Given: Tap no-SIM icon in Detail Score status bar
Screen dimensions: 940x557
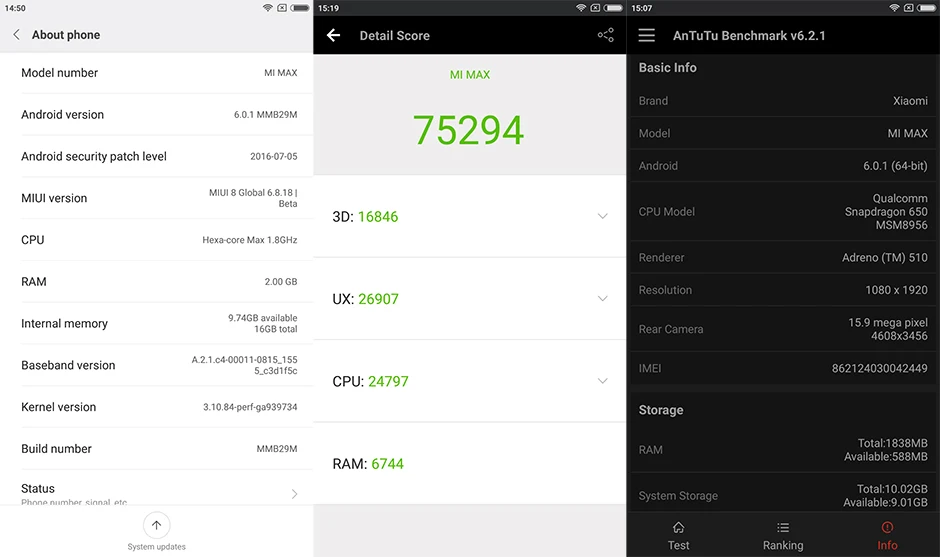Looking at the screenshot, I should tap(595, 8).
